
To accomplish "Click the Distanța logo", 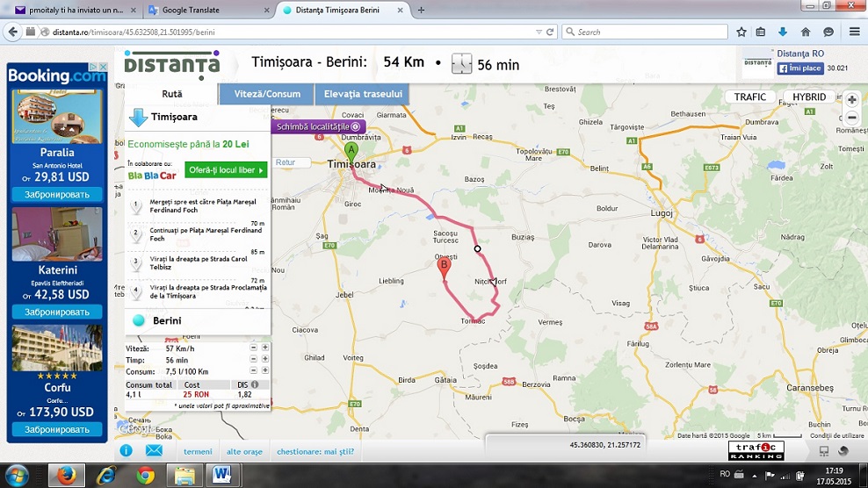I will [x=171, y=64].
